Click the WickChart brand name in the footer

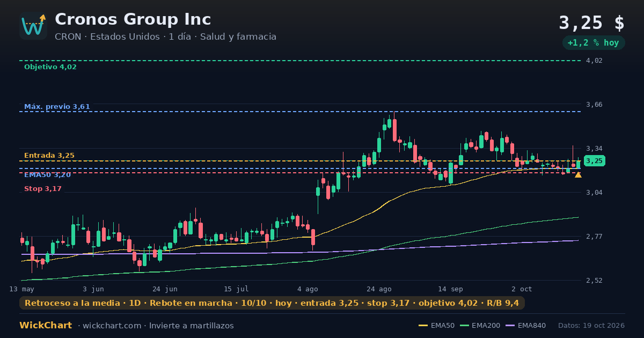coord(46,326)
